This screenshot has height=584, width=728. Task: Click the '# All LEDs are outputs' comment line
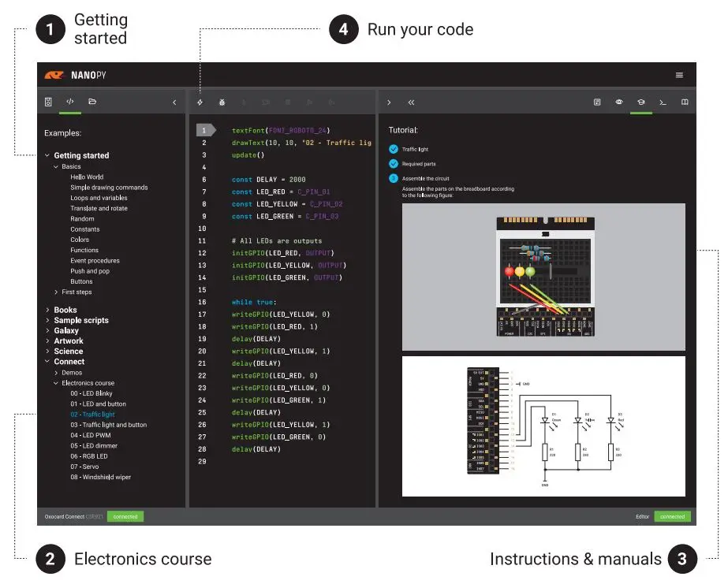(x=277, y=240)
